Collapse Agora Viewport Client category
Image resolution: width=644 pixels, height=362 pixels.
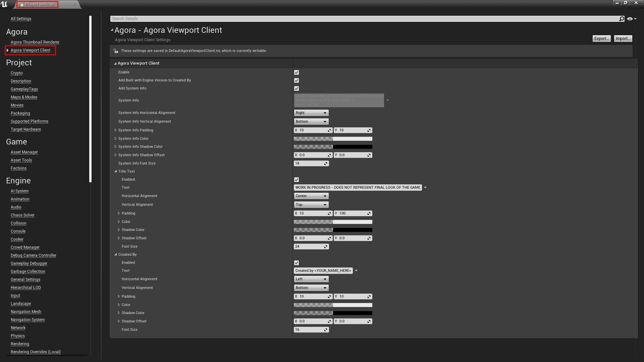tap(115, 64)
